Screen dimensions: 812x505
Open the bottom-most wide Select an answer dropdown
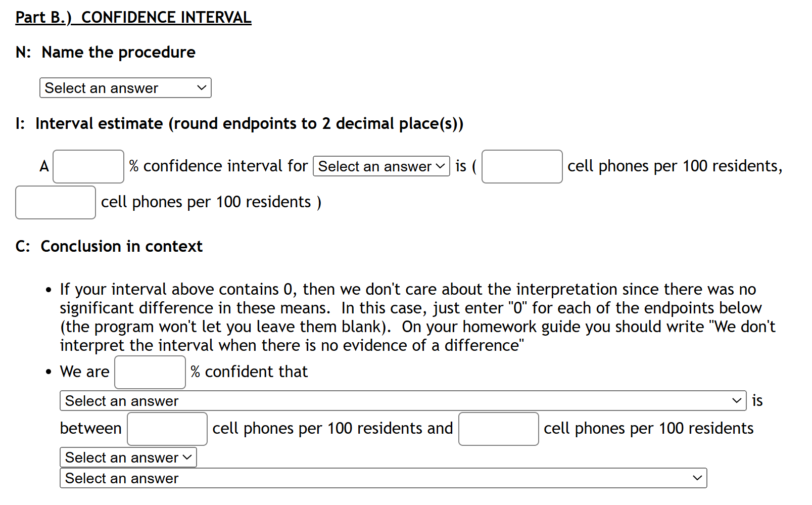coord(384,478)
